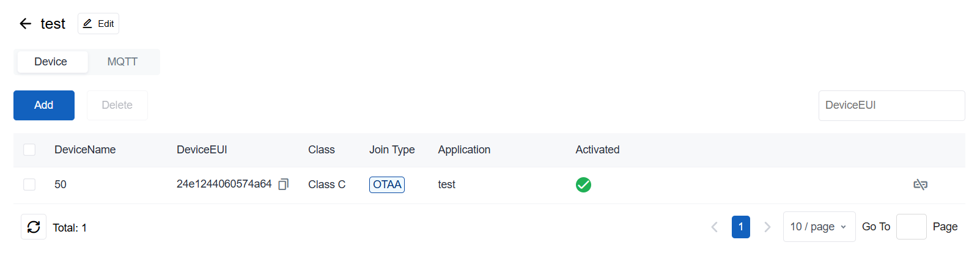Viewport: 980px width, 278px height.
Task: Go to previous page arrow
Action: pyautogui.click(x=714, y=227)
